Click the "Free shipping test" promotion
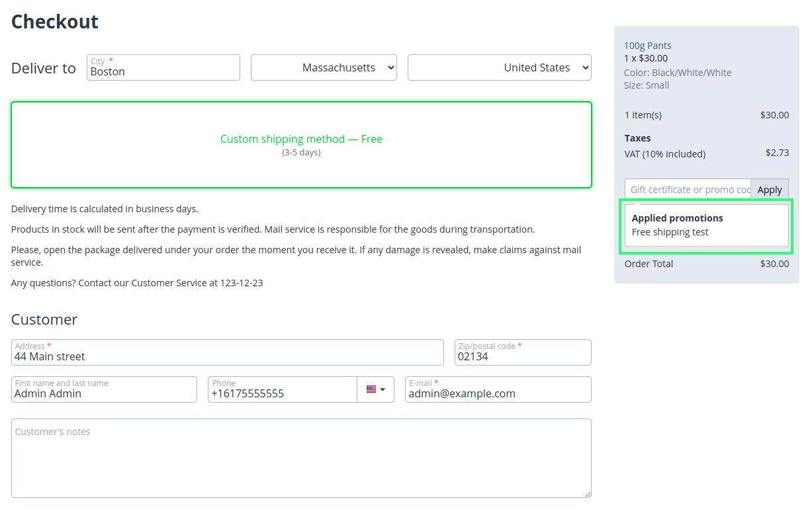 (x=670, y=233)
